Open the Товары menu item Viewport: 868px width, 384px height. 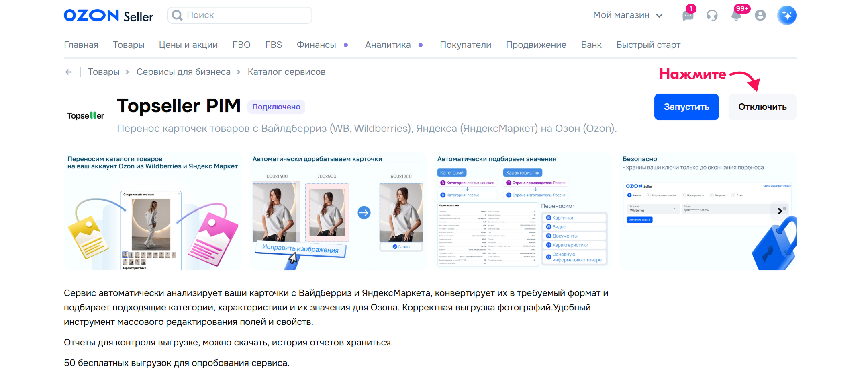(129, 45)
